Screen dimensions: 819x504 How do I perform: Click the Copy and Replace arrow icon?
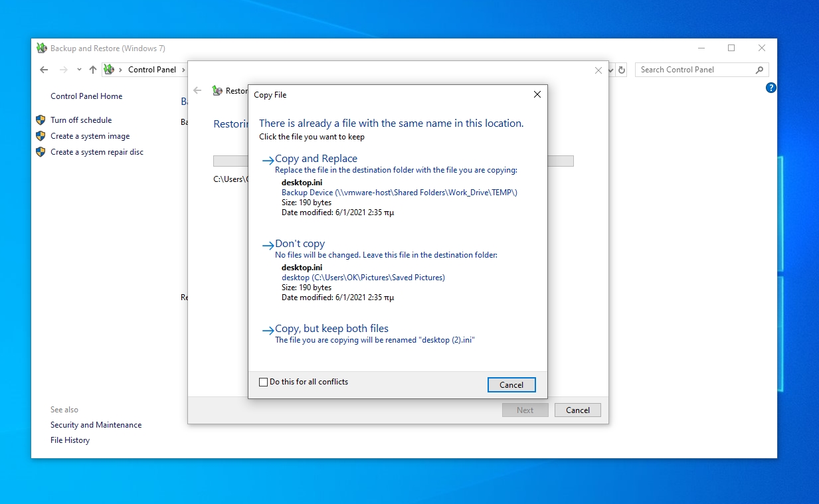(268, 160)
